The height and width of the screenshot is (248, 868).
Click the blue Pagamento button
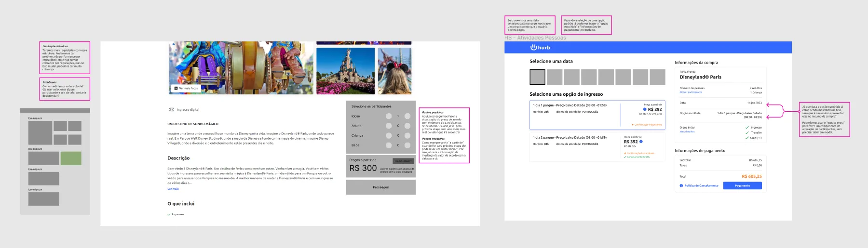(x=742, y=185)
